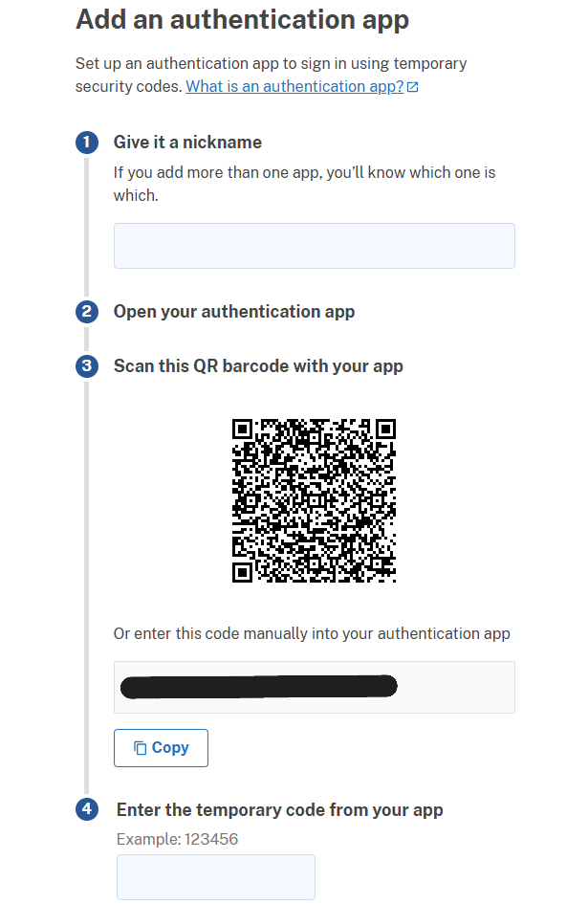Click the step 2 numbered circle icon
The height and width of the screenshot is (904, 588).
point(87,312)
